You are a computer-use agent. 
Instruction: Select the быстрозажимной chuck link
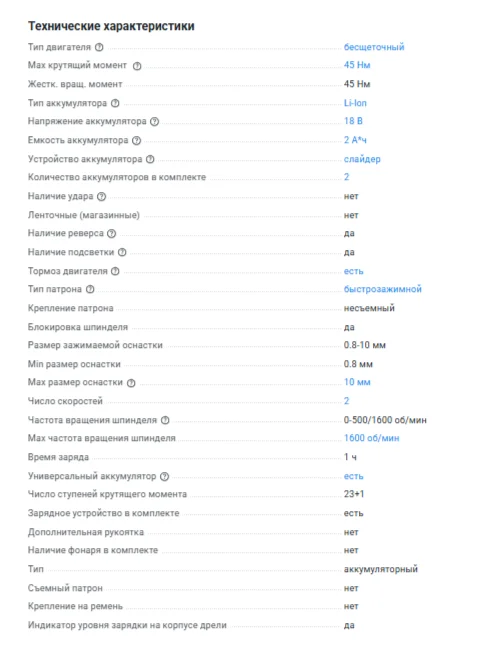coord(382,289)
